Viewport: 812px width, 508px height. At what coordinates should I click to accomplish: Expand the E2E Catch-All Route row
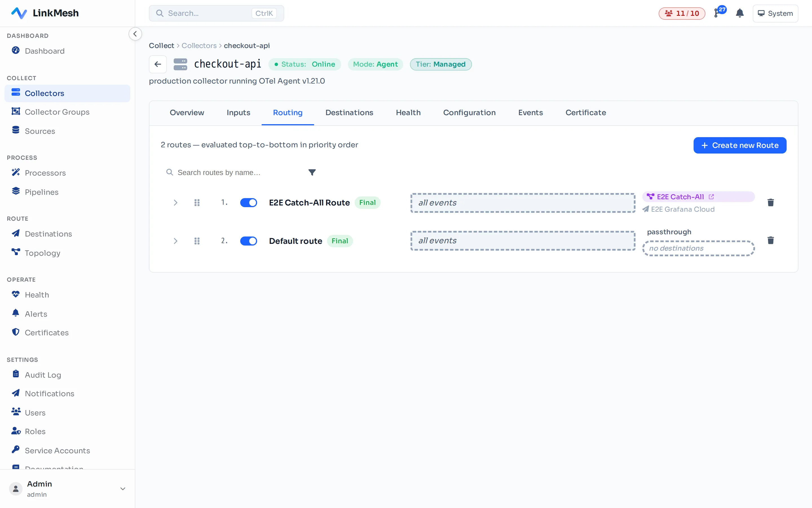click(175, 203)
